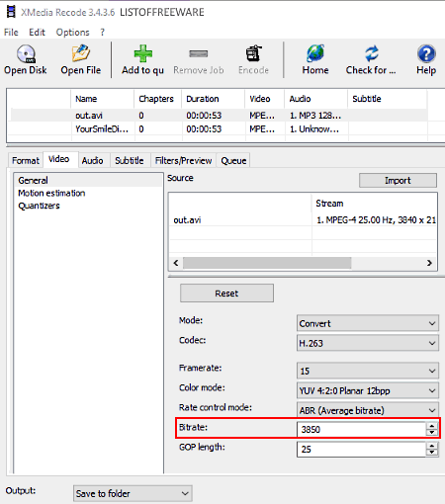Image resolution: width=445 pixels, height=504 pixels.
Task: Click the MPEG-4 25.00 Hz stream entry
Action: tap(376, 220)
